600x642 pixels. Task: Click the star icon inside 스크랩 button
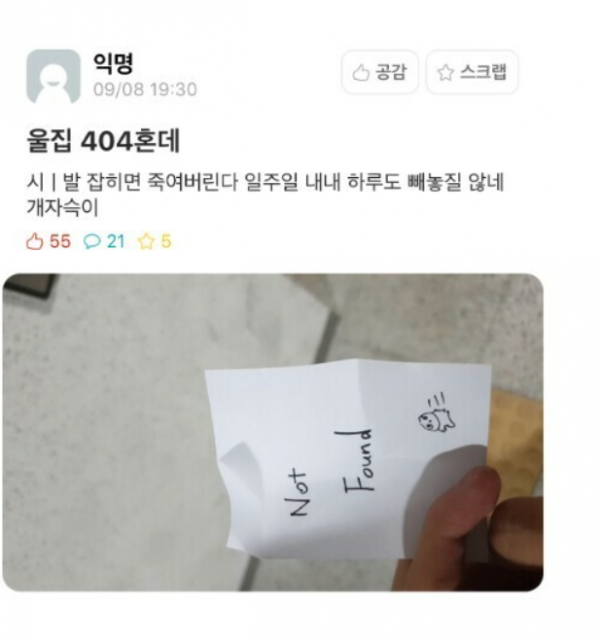tap(446, 73)
